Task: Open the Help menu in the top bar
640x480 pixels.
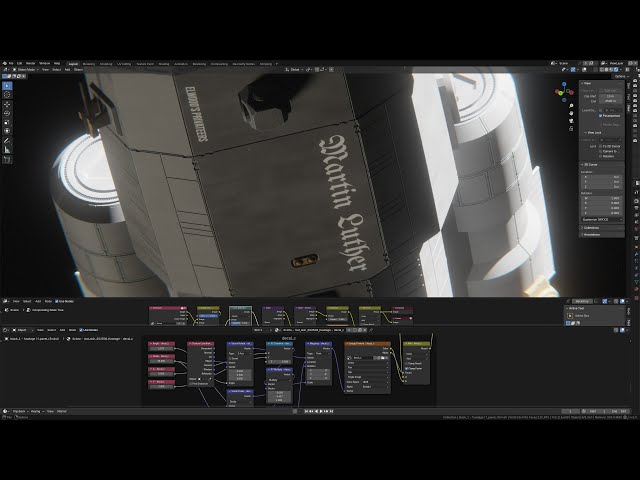Action: (x=57, y=64)
